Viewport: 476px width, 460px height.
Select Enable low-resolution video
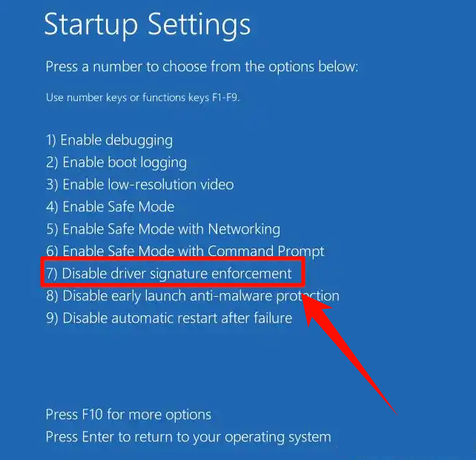(x=139, y=185)
